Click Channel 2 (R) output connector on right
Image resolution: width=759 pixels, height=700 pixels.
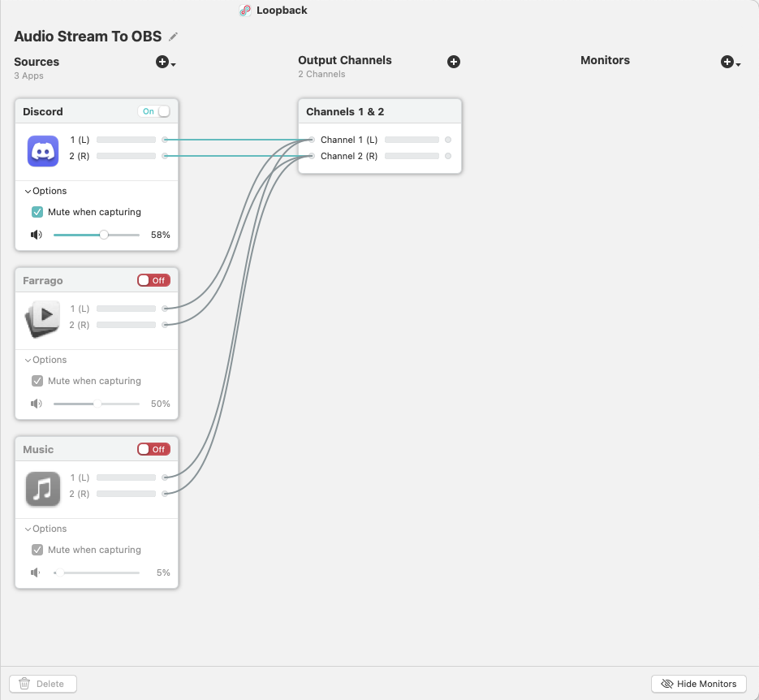coord(448,156)
